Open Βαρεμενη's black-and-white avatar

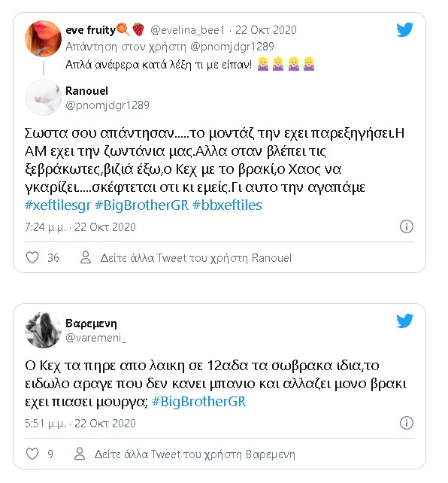click(x=43, y=330)
